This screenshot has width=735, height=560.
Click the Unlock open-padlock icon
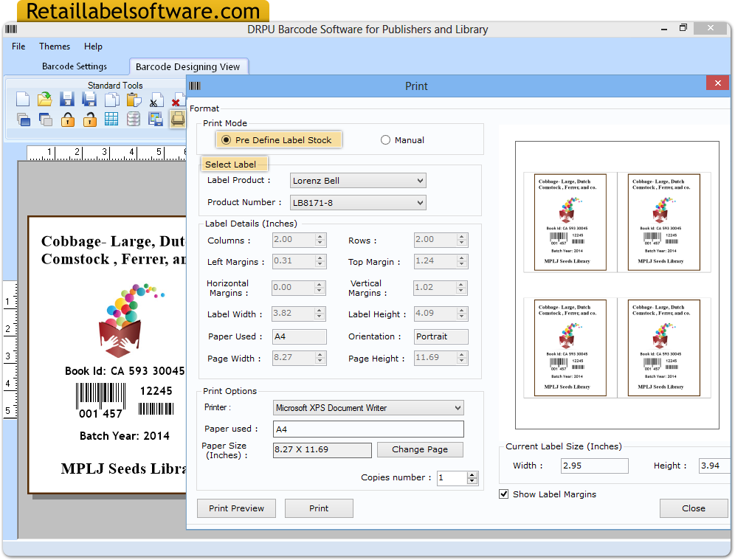89,120
